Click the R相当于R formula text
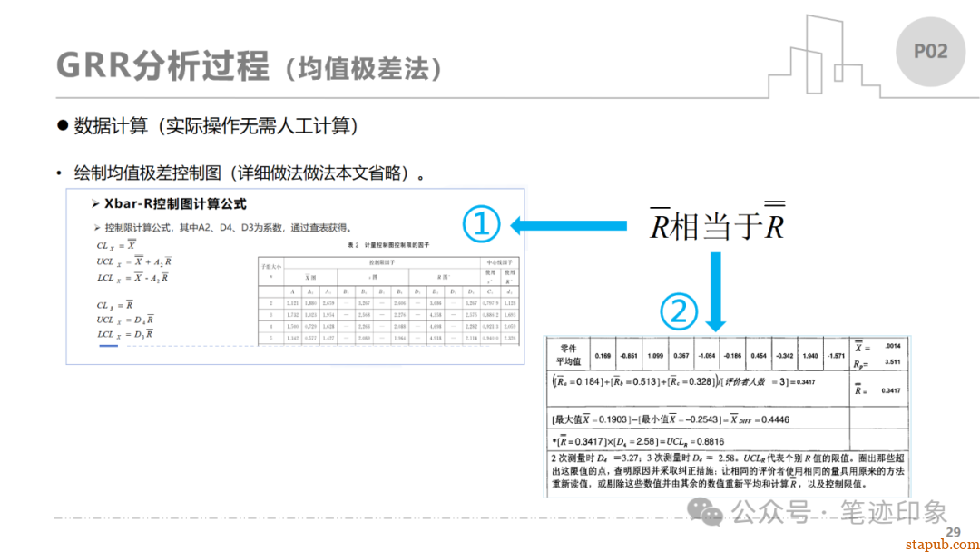Viewport: 980px width, 552px height. (x=717, y=225)
